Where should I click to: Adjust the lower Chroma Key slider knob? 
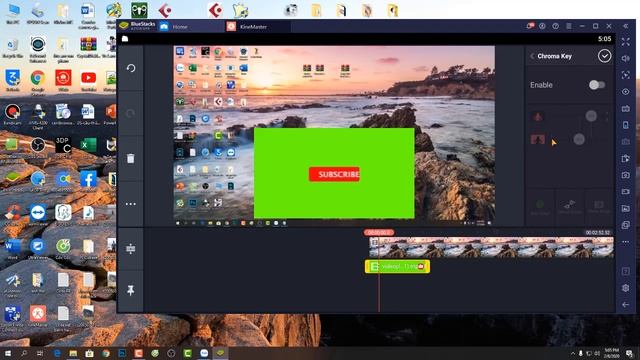(x=579, y=139)
